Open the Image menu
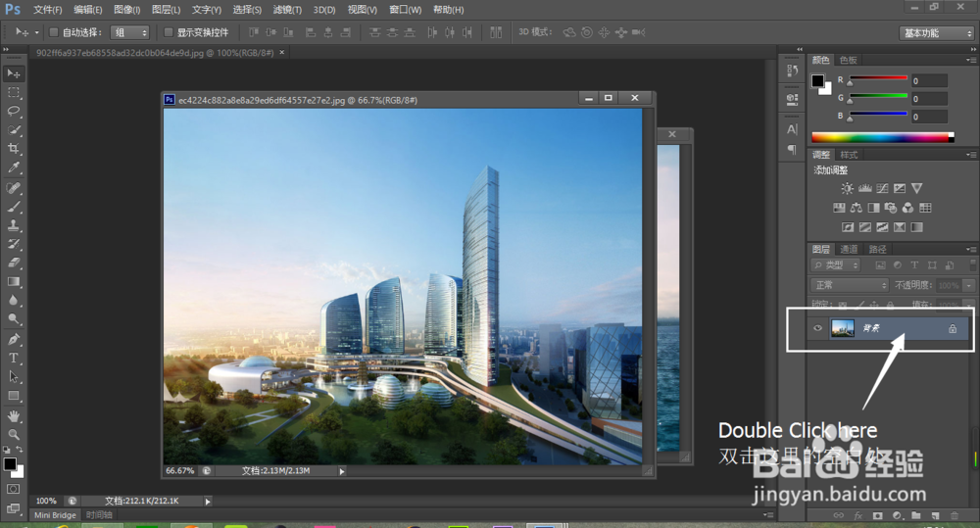 click(x=127, y=10)
